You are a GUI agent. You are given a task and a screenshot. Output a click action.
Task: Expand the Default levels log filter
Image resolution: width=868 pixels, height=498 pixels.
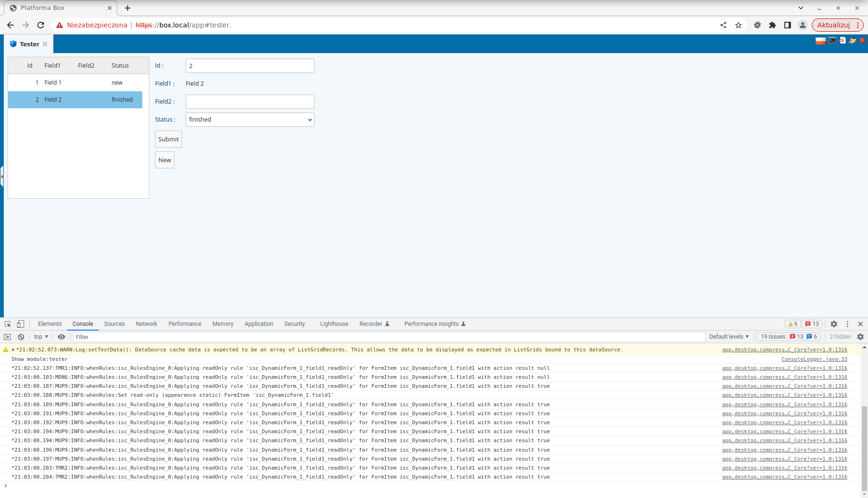coord(729,337)
